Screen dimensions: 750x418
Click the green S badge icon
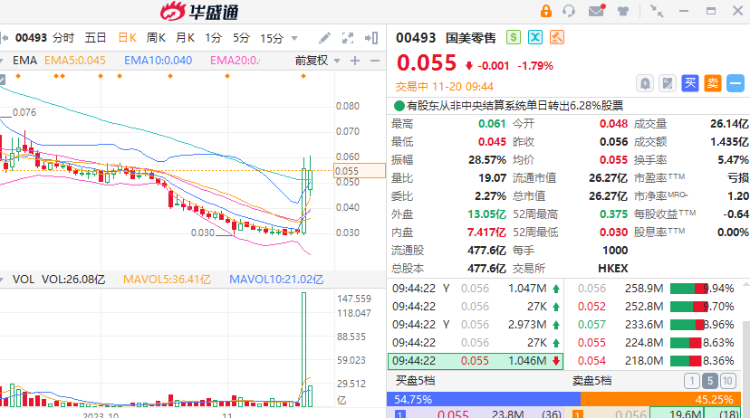coord(513,37)
